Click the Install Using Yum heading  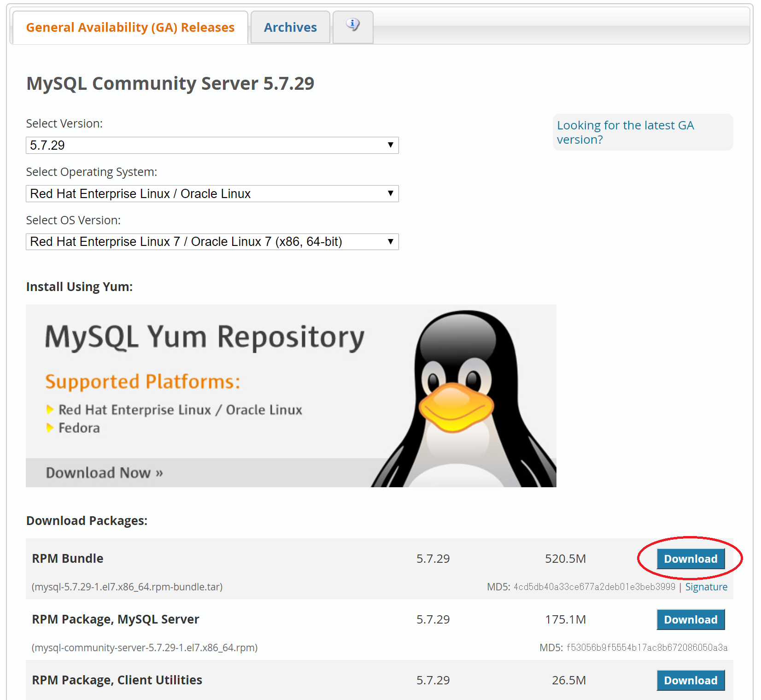(x=79, y=286)
